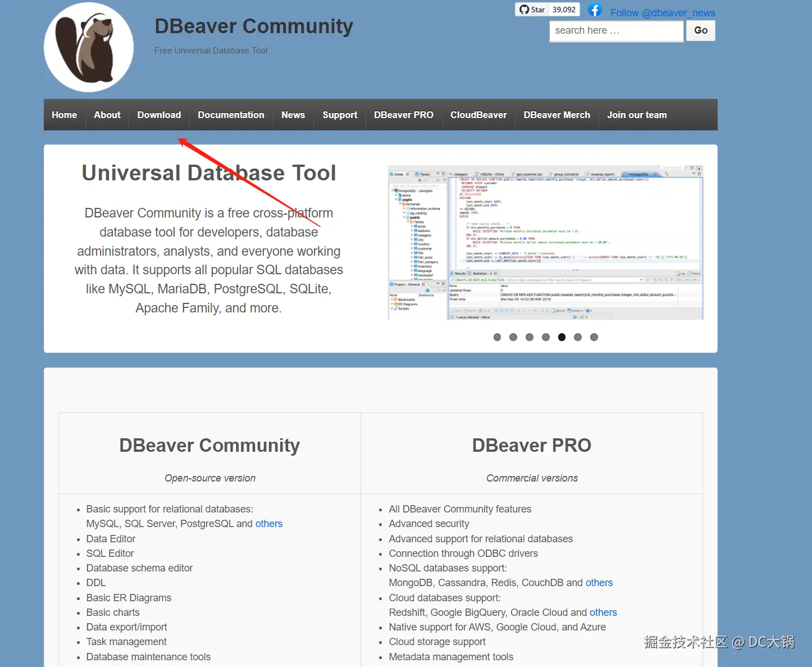This screenshot has width=812, height=667.
Task: Select the third carousel slide dot
Action: pos(530,337)
